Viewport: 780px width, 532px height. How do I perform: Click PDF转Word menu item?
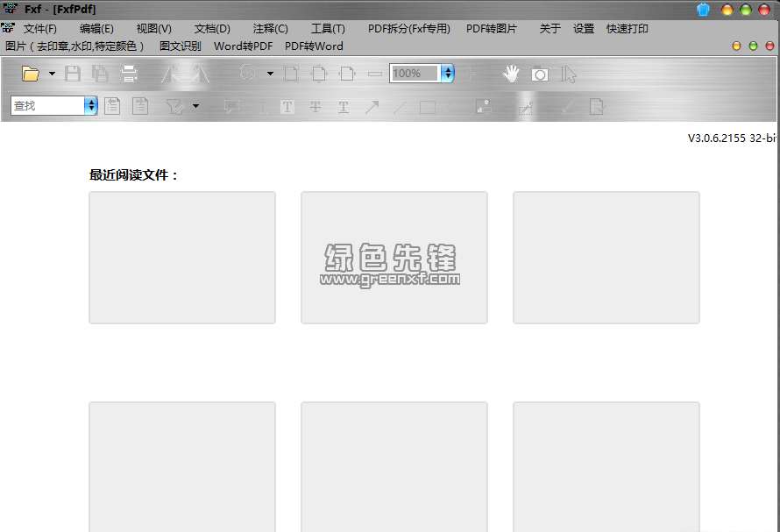tap(314, 46)
